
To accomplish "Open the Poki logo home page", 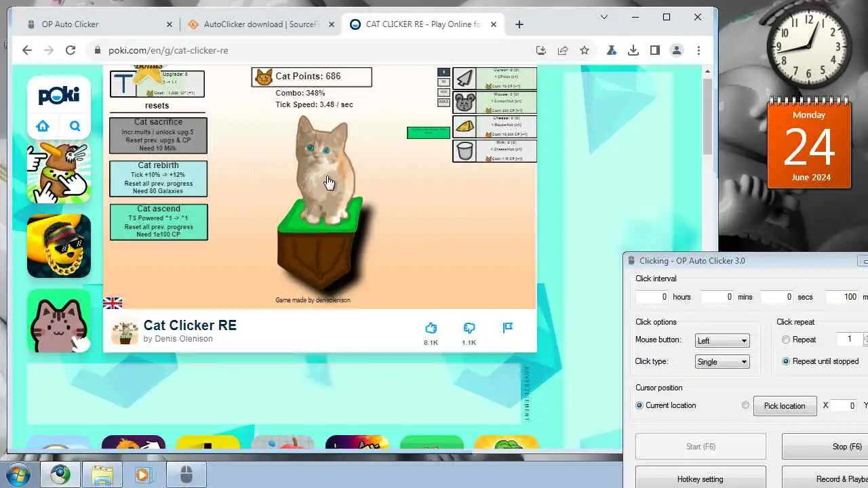I will coord(59,95).
